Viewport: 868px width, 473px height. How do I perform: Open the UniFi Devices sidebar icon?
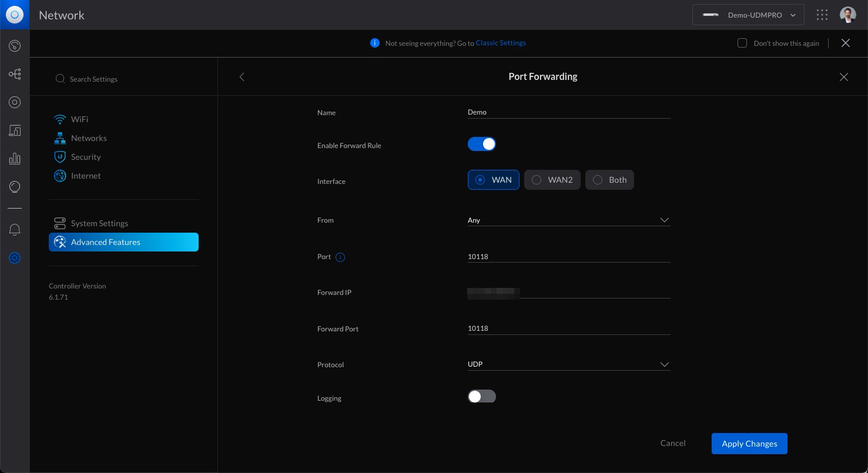(15, 102)
